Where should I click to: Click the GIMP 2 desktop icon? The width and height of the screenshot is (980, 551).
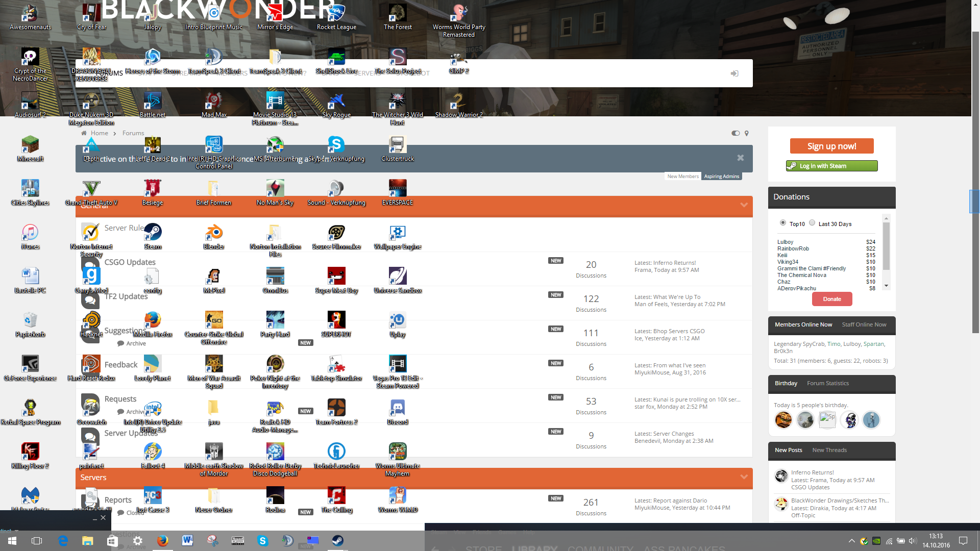point(459,61)
